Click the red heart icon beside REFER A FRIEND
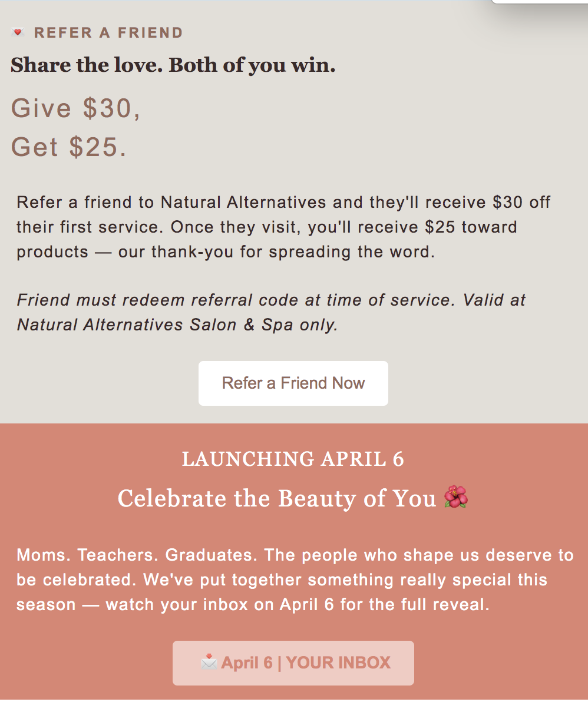The height and width of the screenshot is (702, 588). (x=17, y=32)
